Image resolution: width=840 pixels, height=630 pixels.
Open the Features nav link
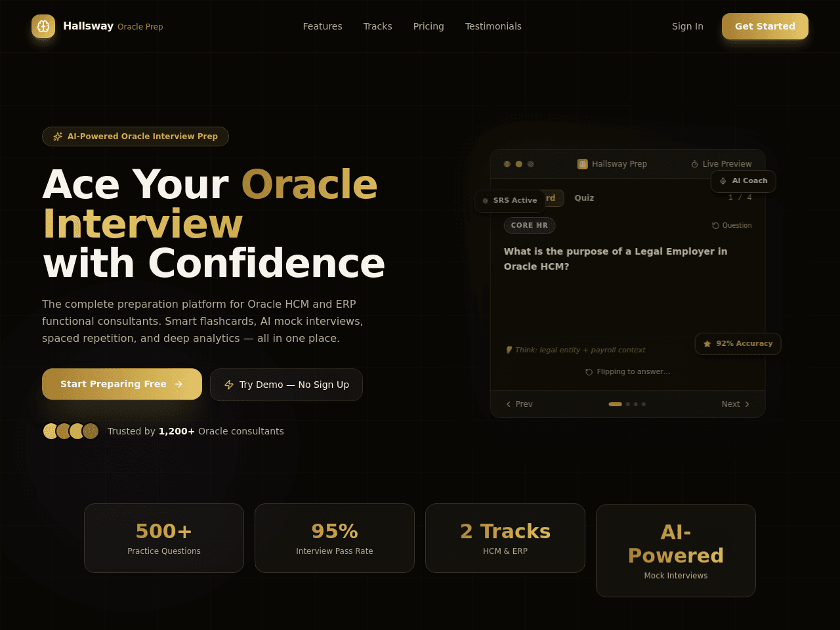(x=323, y=26)
